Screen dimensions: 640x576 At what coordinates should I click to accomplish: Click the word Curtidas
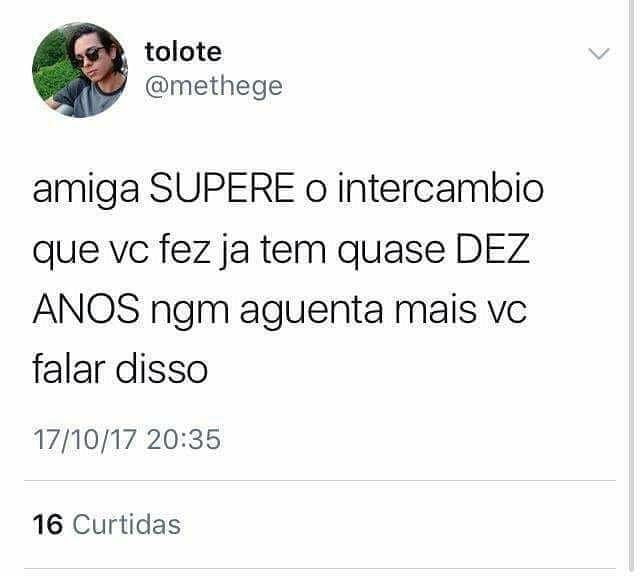127,524
